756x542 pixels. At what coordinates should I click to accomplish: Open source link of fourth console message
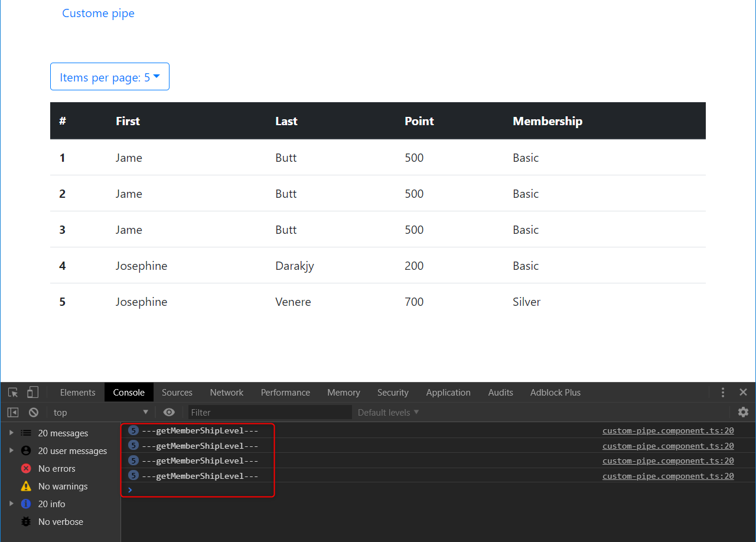(x=668, y=476)
